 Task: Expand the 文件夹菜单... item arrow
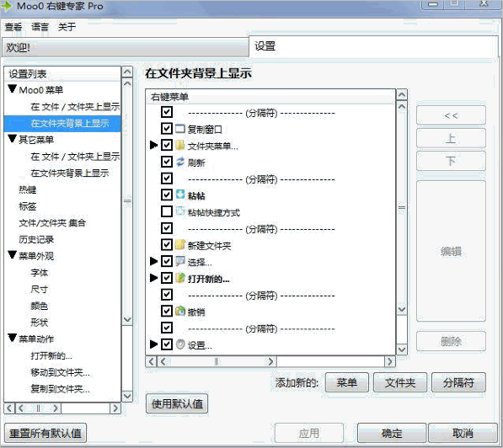click(x=153, y=146)
